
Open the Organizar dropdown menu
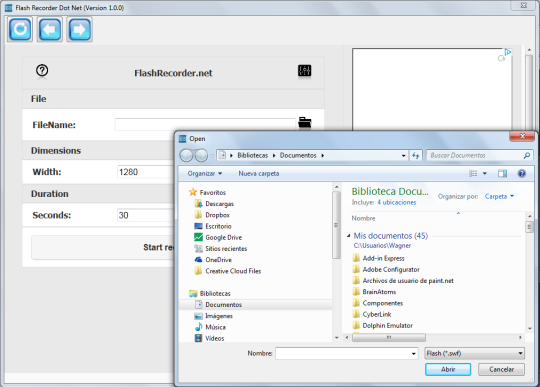pos(205,174)
